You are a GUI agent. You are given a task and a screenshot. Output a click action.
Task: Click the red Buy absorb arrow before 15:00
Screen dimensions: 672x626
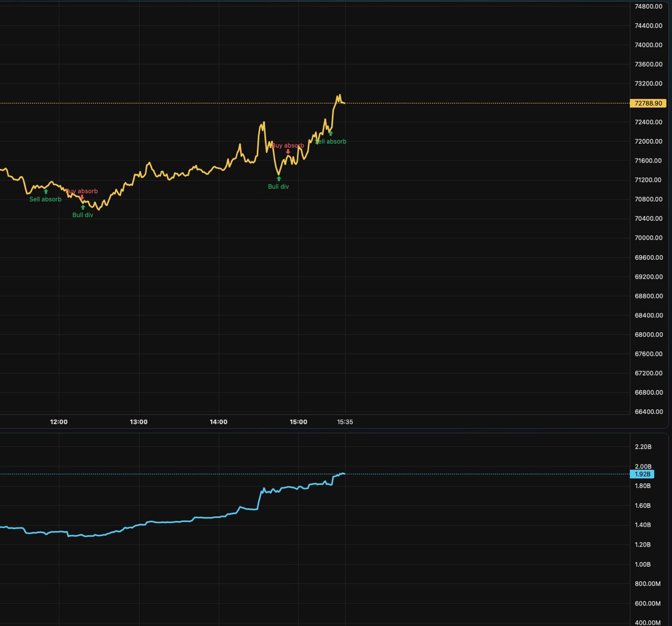click(x=288, y=152)
